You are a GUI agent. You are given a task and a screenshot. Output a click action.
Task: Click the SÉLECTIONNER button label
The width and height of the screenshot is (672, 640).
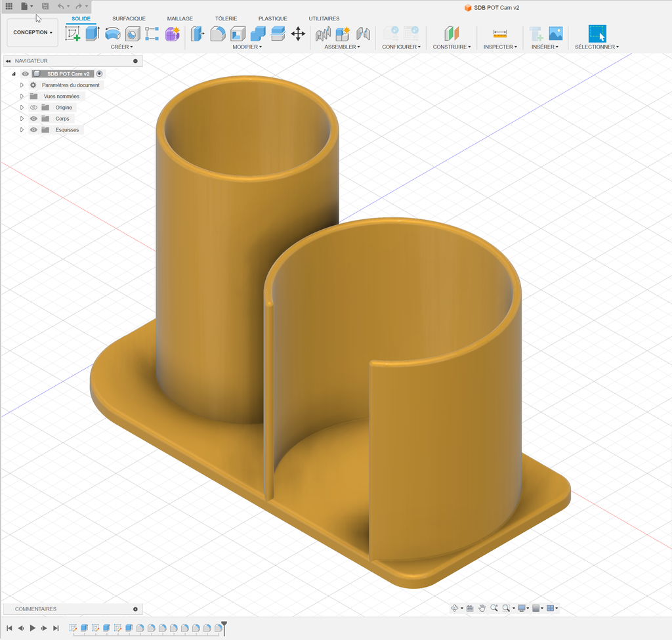597,47
